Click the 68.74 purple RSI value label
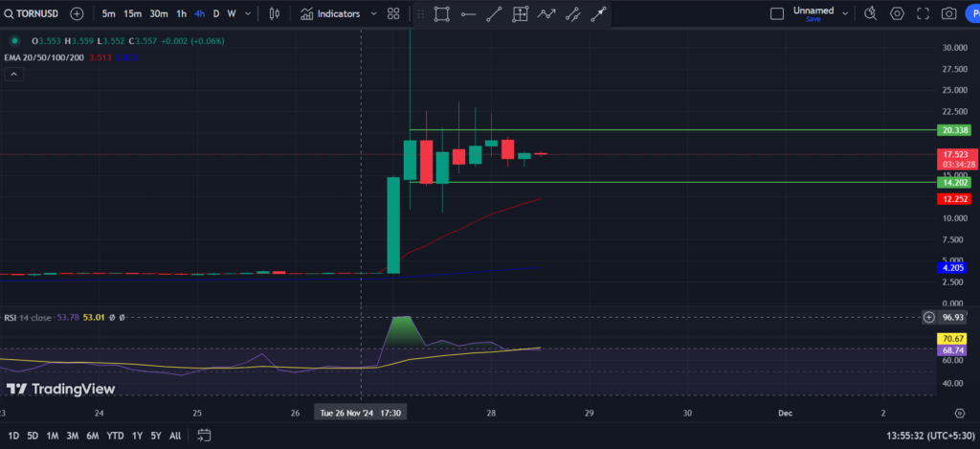Screen dimensions: 980x449 [x=952, y=350]
